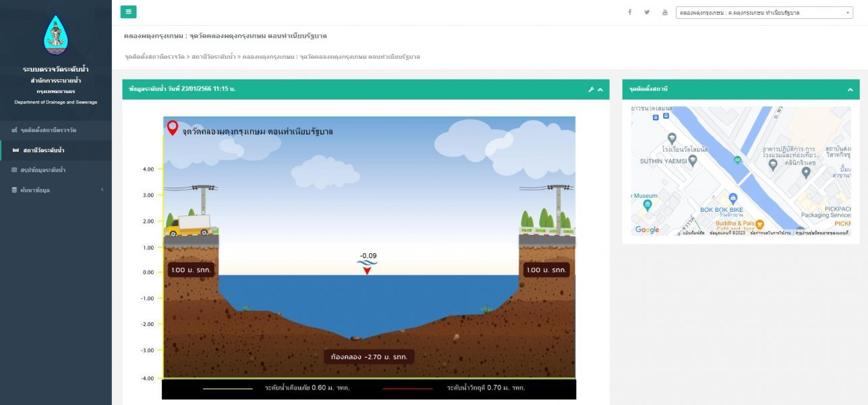Click the จุดติดตั้งสถานีตรวจวัด breadcrumb link
The height and width of the screenshot is (405, 868).
(154, 57)
